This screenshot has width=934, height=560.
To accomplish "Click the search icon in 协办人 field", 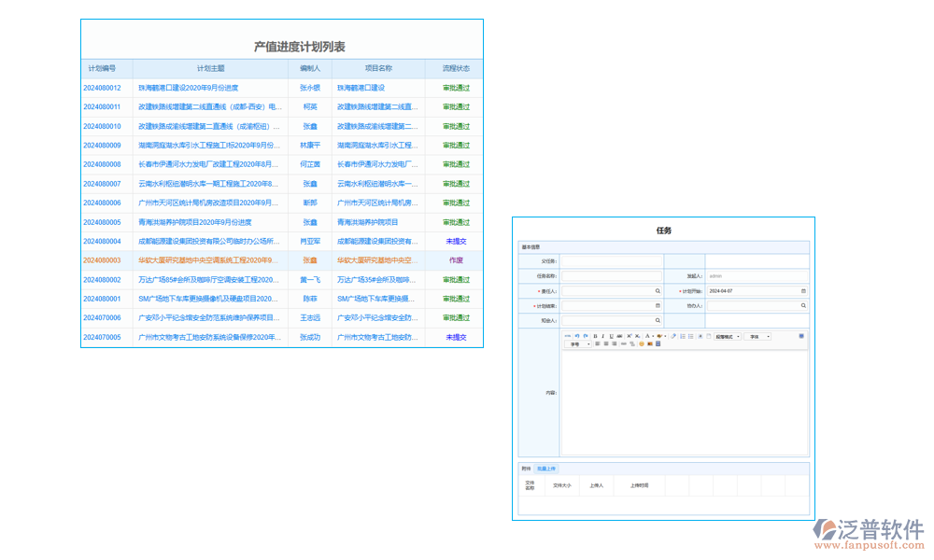I will (803, 305).
